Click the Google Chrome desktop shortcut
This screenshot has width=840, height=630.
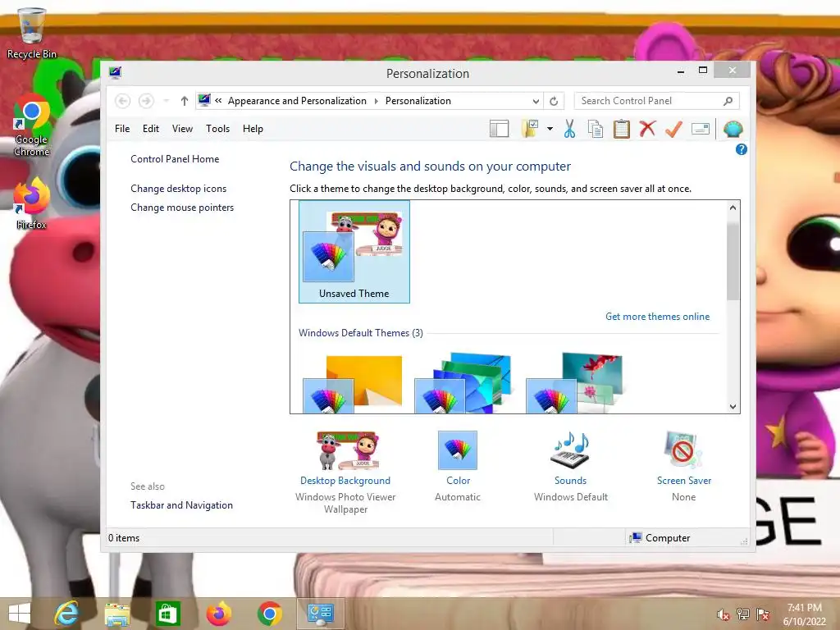pos(32,126)
